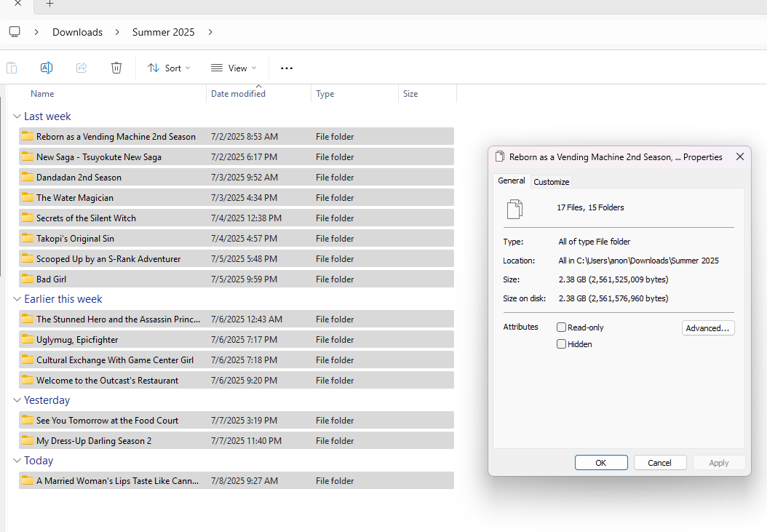Viewport: 767px width, 532px height.
Task: Click the folder icon for Uglymug, Epicfighter
Action: 28,340
